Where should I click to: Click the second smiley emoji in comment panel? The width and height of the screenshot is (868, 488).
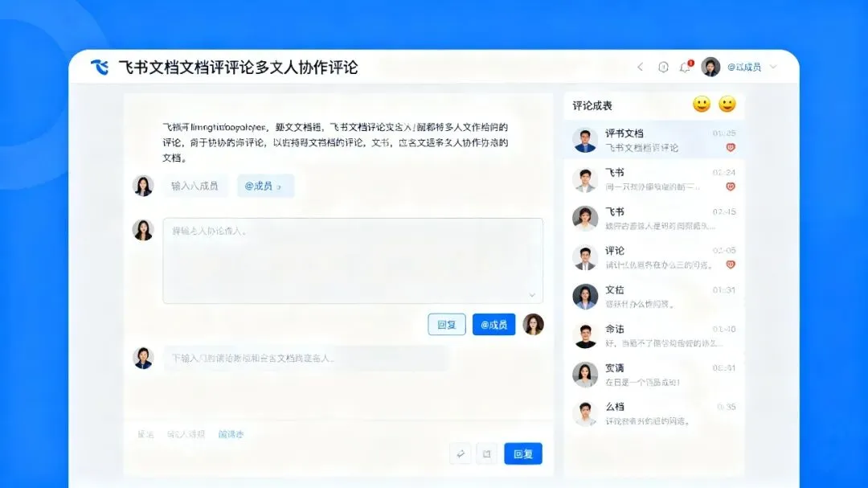[x=727, y=105]
